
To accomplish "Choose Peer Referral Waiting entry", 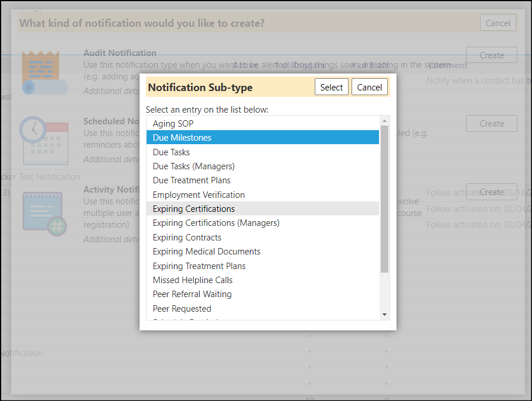I will [263, 294].
